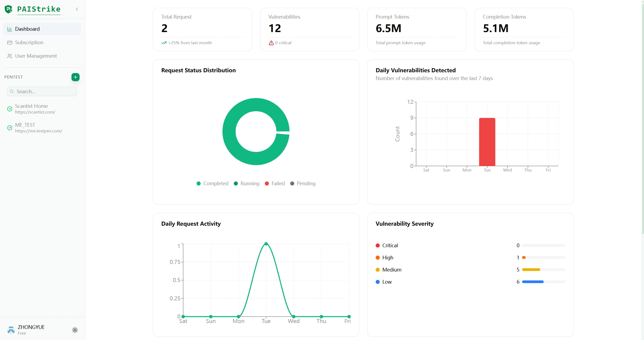The height and width of the screenshot is (340, 644).
Task: Go to the Subscription page
Action: tap(29, 42)
